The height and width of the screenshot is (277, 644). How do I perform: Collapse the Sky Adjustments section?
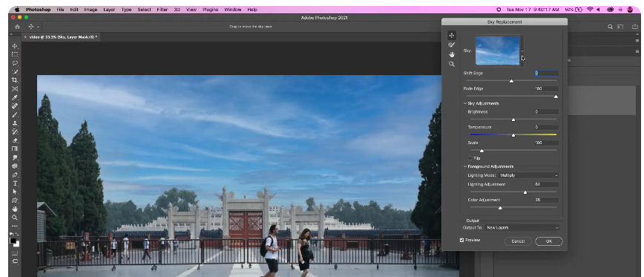click(465, 103)
